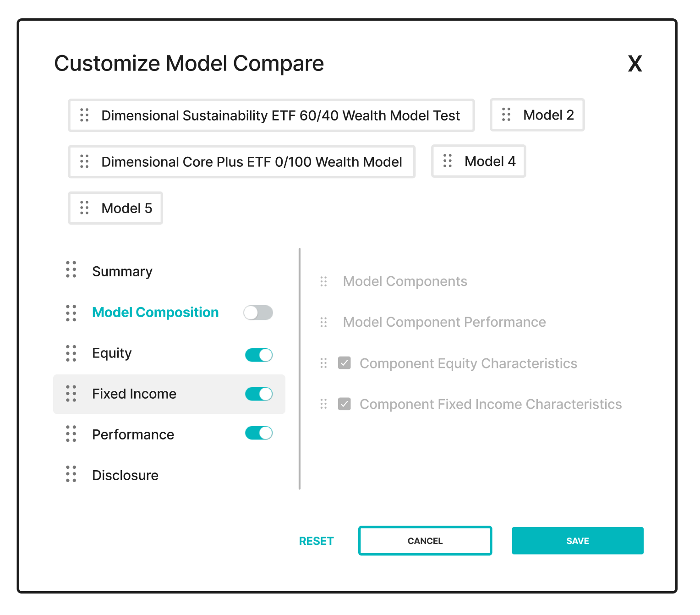Click the CANCEL button
Screen dimensions: 700x615
pyautogui.click(x=425, y=541)
